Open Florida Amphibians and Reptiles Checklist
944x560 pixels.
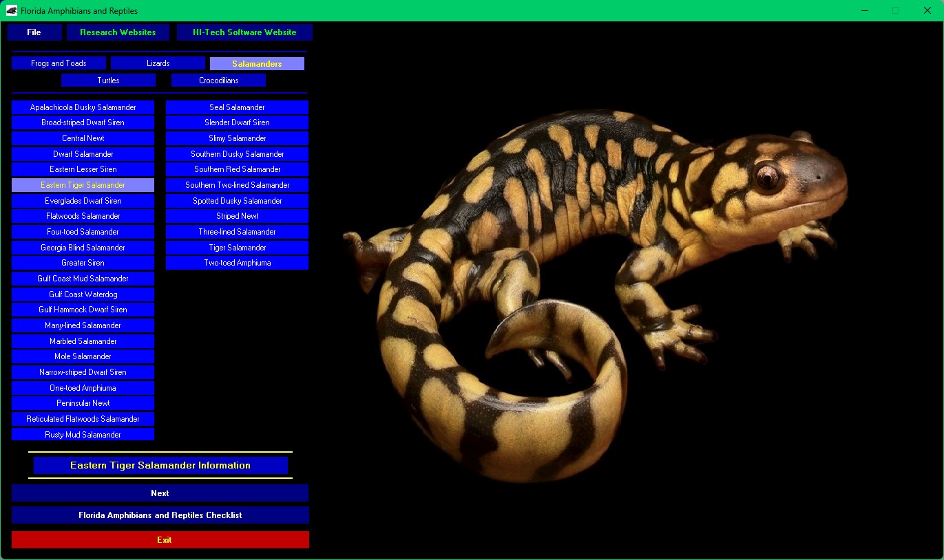[x=160, y=515]
